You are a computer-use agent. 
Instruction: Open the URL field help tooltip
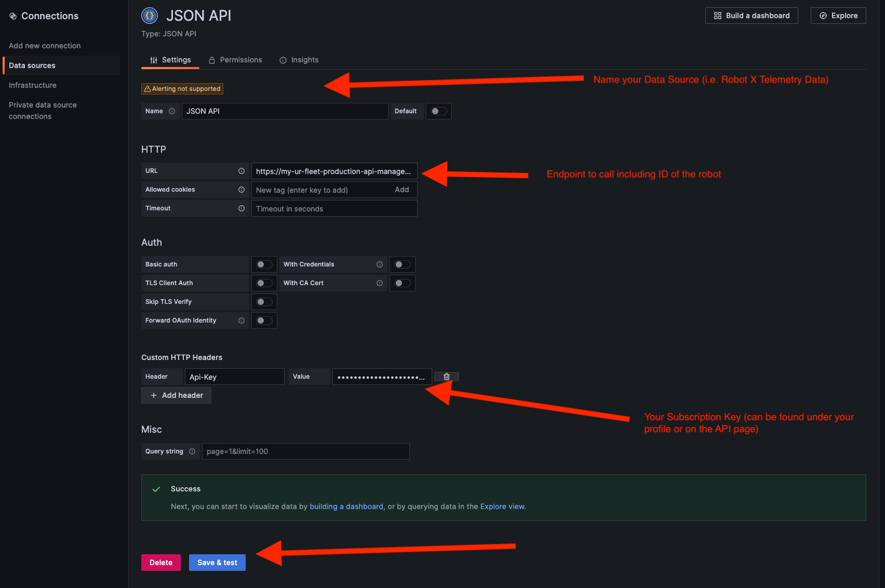click(x=242, y=170)
